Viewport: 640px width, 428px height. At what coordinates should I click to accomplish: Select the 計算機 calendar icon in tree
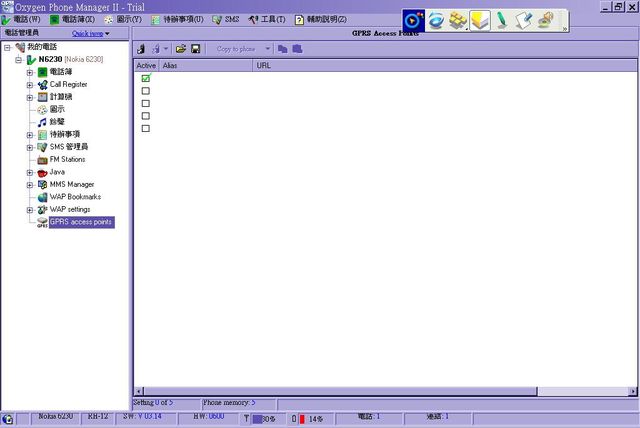[x=42, y=97]
